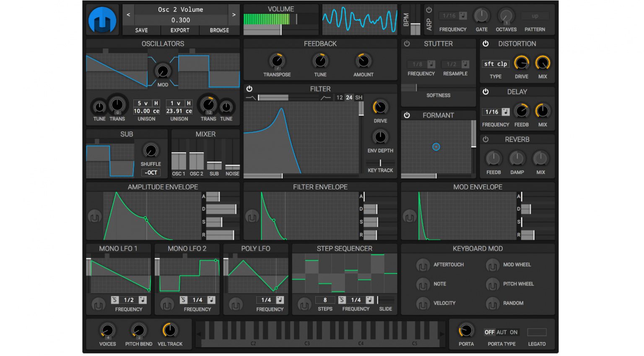Open the distortion type selector showing sft clp
Image resolution: width=644 pixels, height=356 pixels.
point(495,64)
